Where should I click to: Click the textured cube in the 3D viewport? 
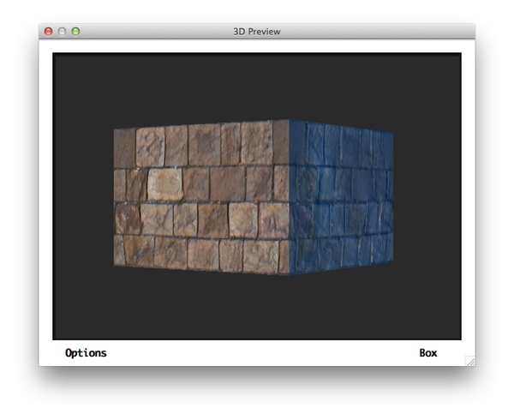pos(254,197)
